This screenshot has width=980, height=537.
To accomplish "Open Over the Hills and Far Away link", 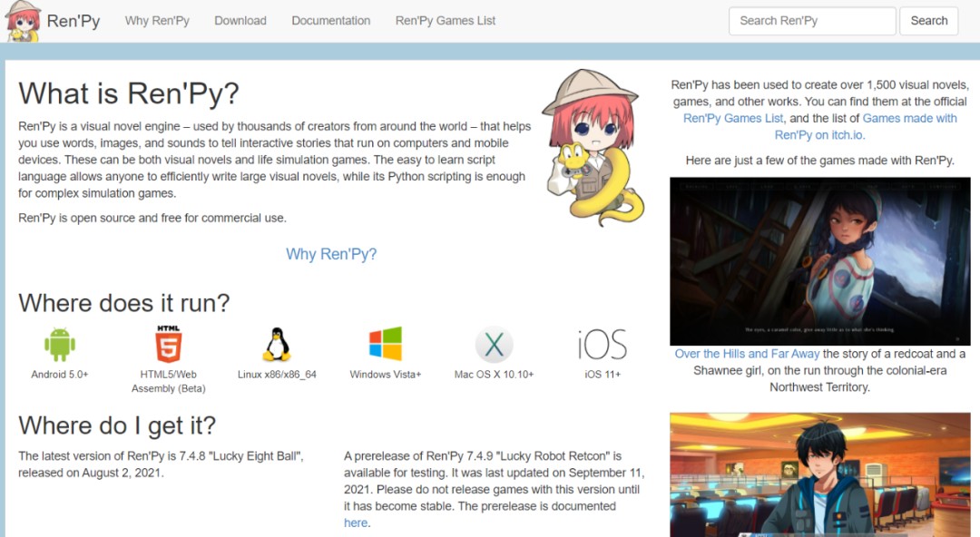I will (747, 354).
